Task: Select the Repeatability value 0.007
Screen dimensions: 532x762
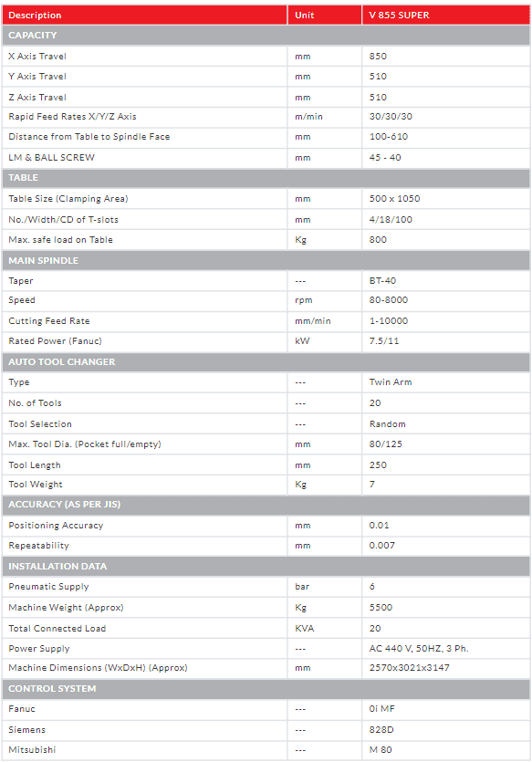Action: pyautogui.click(x=381, y=546)
